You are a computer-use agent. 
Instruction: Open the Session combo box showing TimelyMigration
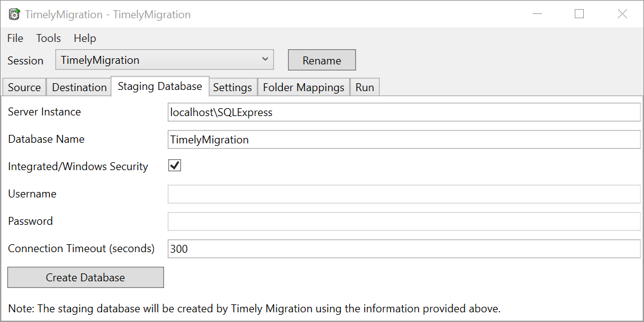[164, 60]
